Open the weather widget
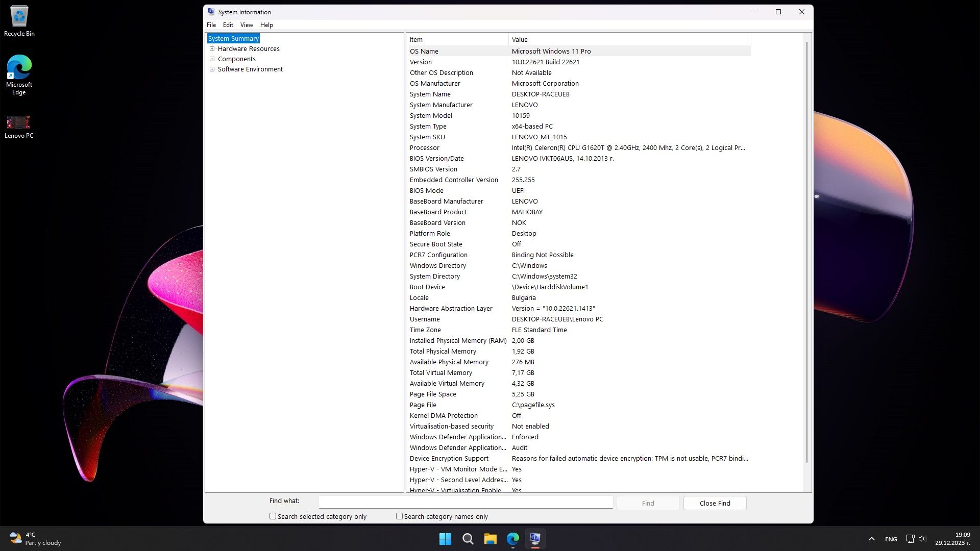The height and width of the screenshot is (551, 980). (x=36, y=539)
